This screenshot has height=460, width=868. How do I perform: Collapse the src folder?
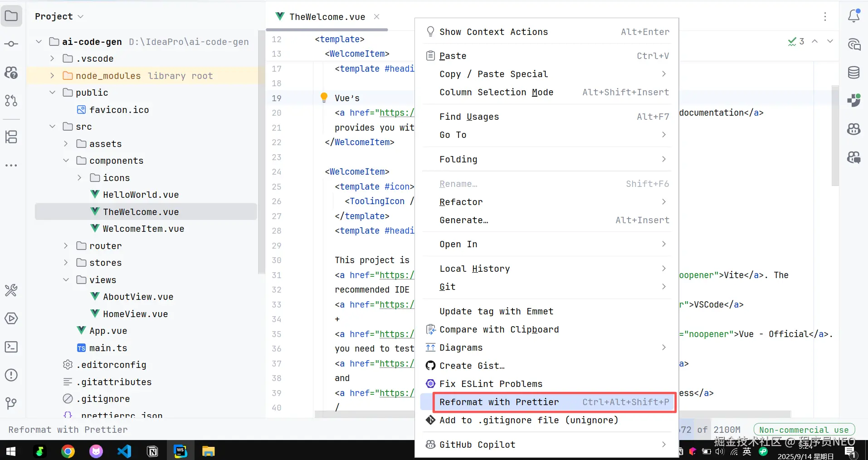(x=52, y=127)
